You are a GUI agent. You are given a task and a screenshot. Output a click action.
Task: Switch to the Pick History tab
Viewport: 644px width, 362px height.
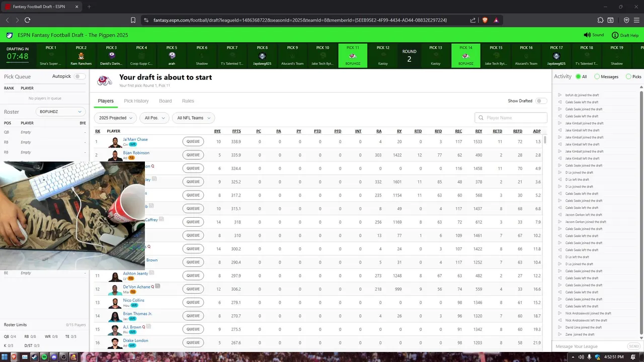[x=136, y=101]
